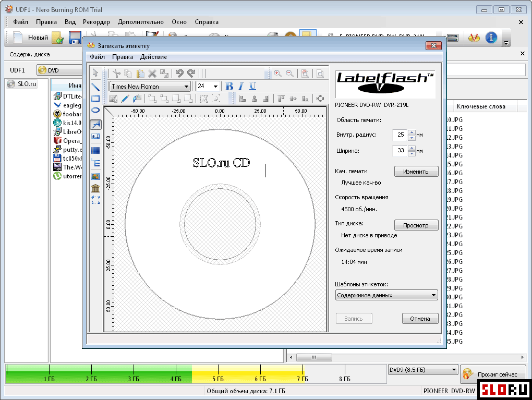Click the print preview magnifier page icon

[x=320, y=74]
